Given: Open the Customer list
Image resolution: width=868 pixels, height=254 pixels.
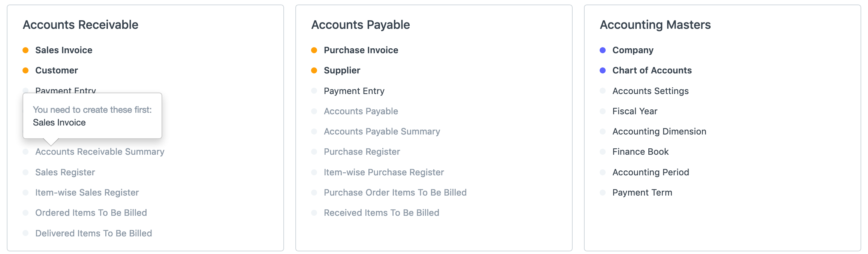Looking at the screenshot, I should pyautogui.click(x=57, y=70).
